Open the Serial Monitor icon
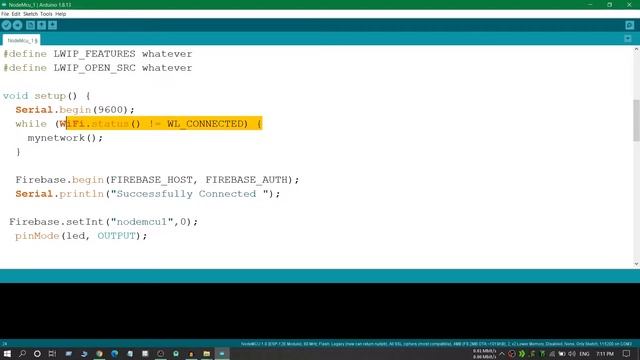 coord(629,25)
